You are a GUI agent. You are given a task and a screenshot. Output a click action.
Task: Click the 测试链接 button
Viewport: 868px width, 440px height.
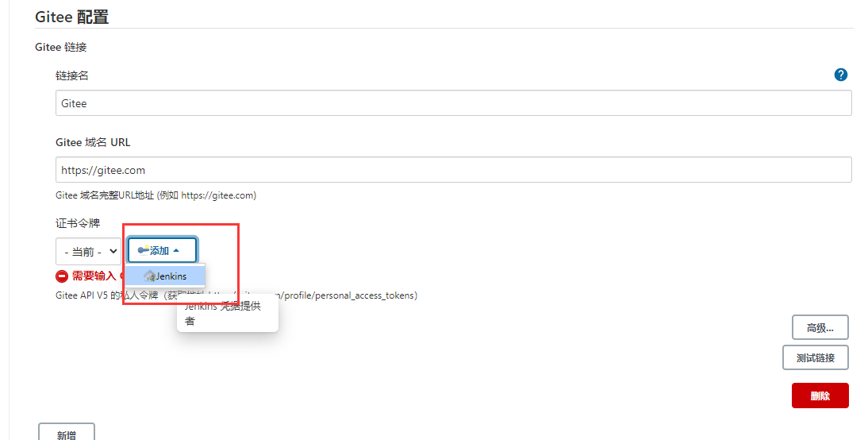click(816, 357)
